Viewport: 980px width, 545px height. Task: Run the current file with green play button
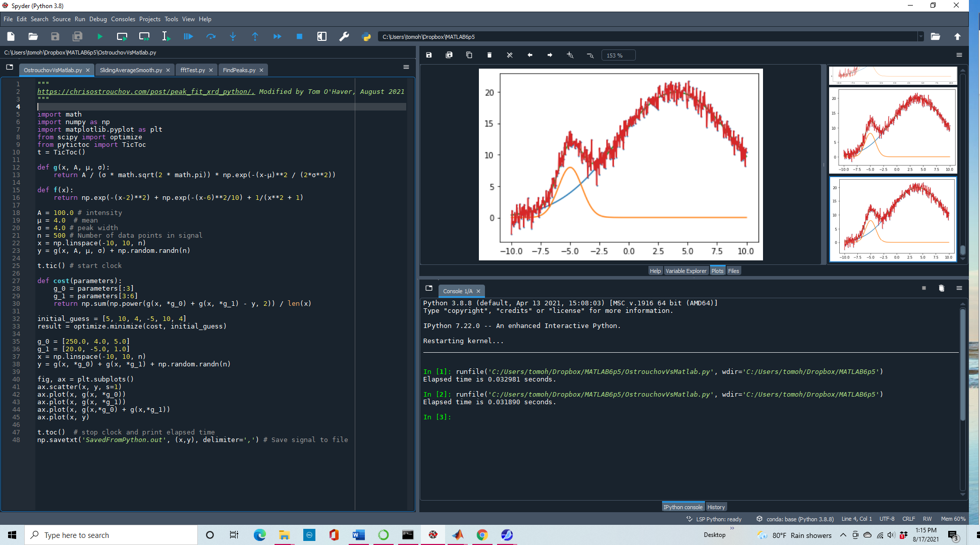coord(99,36)
